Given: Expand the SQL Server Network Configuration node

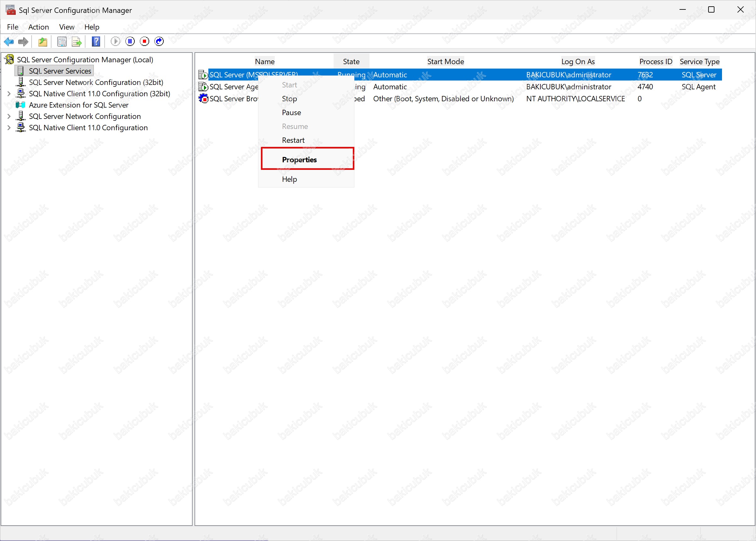Looking at the screenshot, I should pyautogui.click(x=9, y=117).
